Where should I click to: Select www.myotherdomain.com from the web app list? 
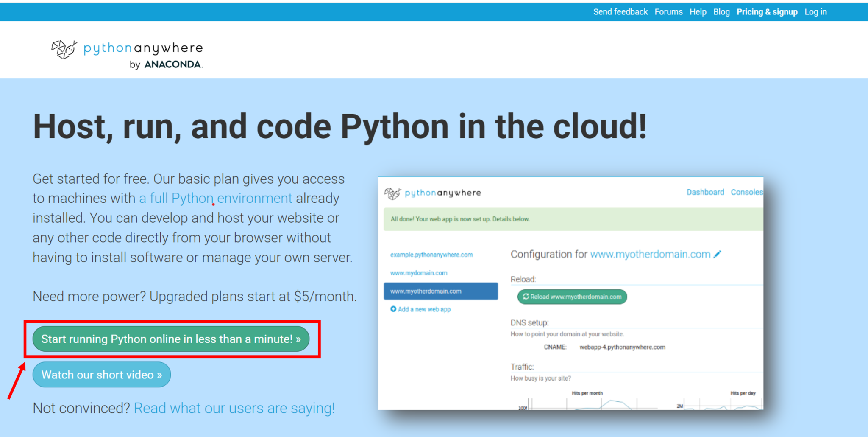point(426,291)
